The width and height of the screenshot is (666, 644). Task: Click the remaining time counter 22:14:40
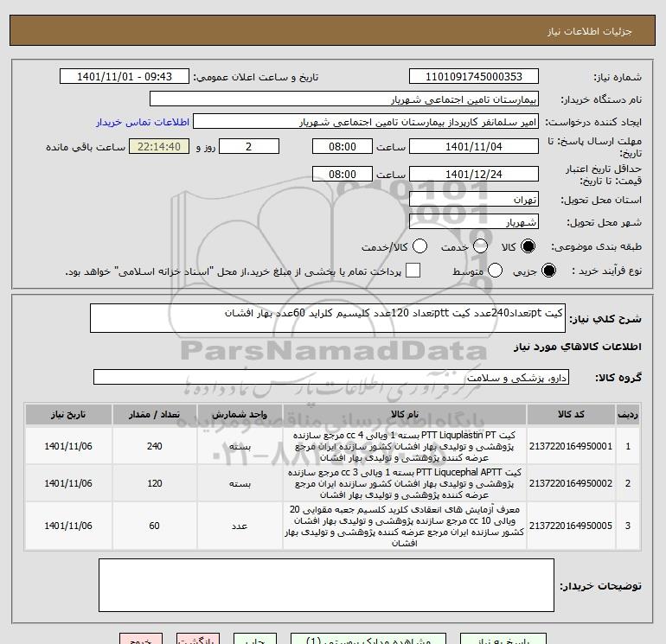pos(159,146)
